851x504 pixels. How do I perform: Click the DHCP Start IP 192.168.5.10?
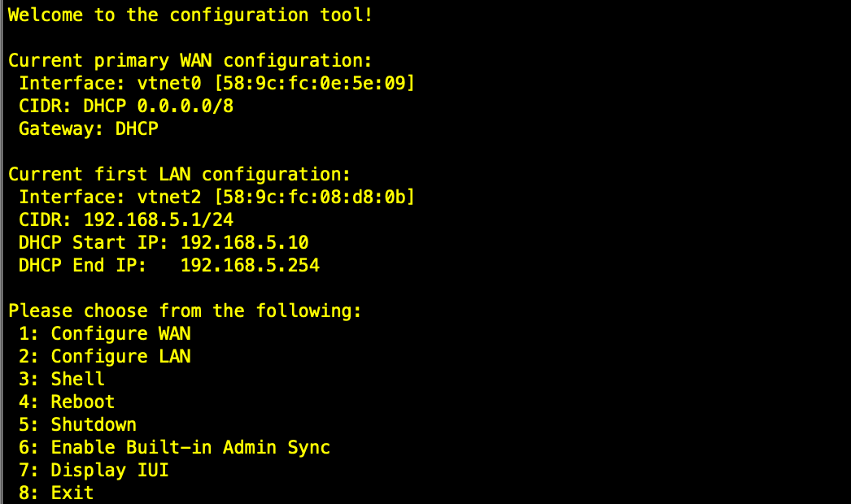[x=244, y=242]
